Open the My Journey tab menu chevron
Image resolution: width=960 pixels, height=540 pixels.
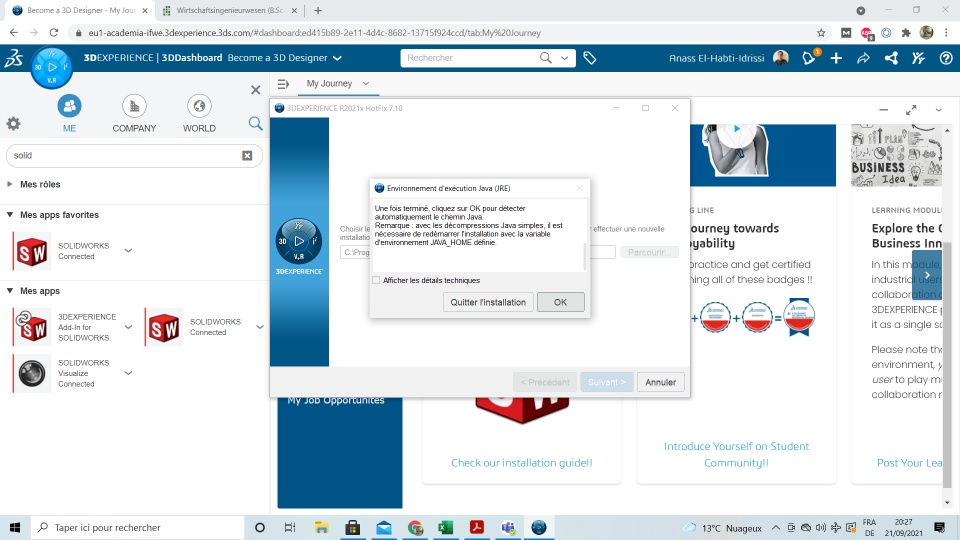tap(366, 83)
